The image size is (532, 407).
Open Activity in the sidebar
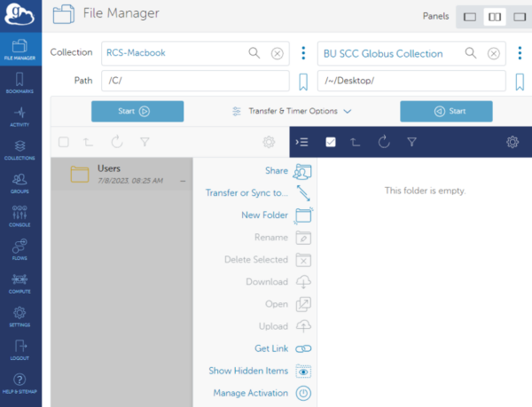pyautogui.click(x=20, y=116)
